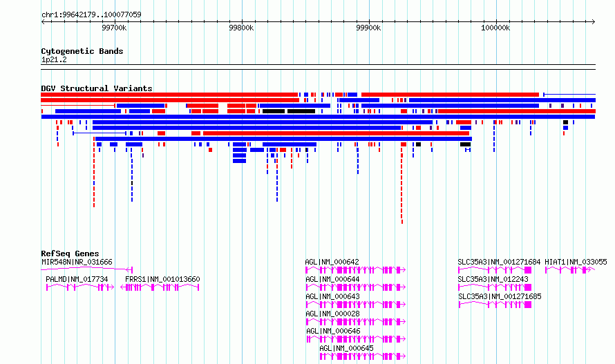Screen dimensions: 615x364
Task: Click the MIR548N transcript line glyph
Action: coord(86,269)
